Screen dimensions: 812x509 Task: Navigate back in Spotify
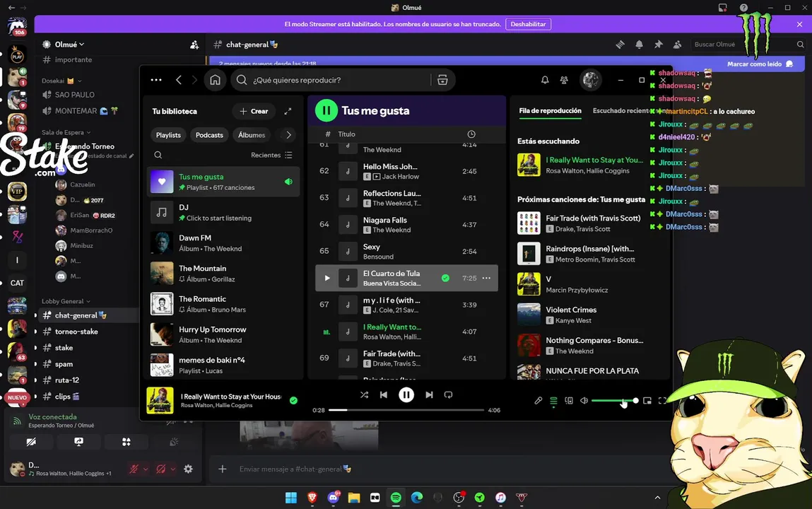tap(179, 80)
